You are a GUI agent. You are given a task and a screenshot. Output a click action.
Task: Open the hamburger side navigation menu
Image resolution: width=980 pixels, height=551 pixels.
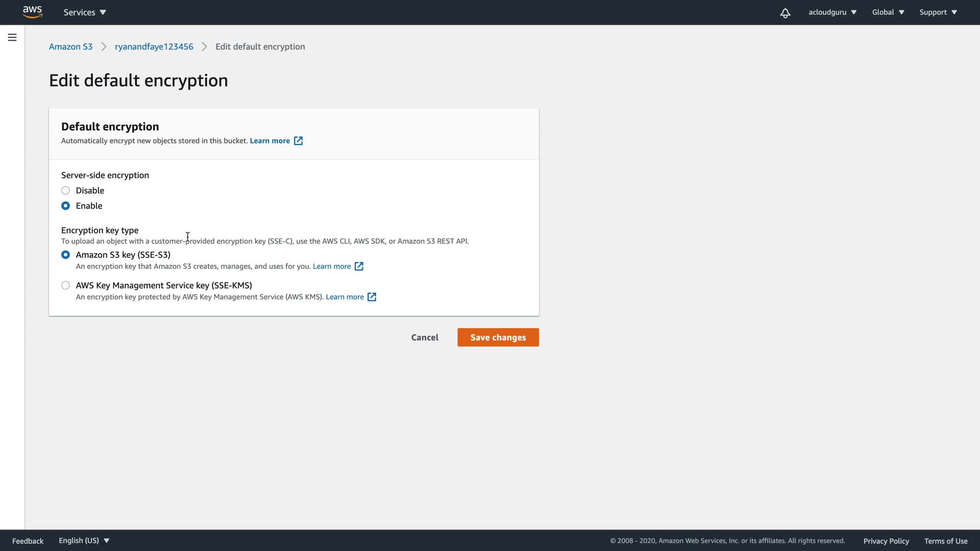pyautogui.click(x=12, y=37)
